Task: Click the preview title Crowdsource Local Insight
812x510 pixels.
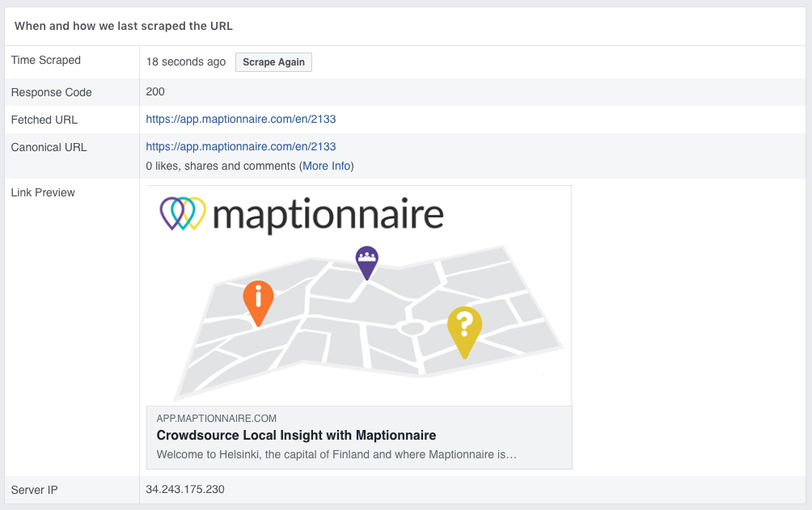Action: pyautogui.click(x=296, y=436)
